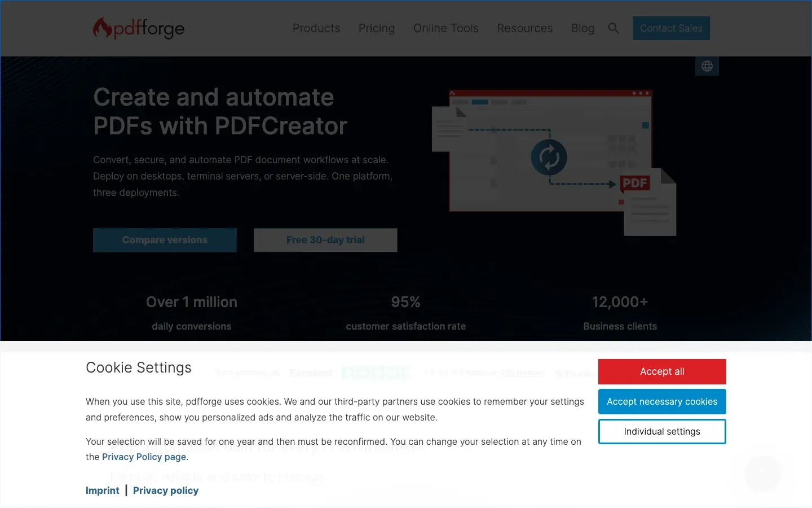This screenshot has height=508, width=812.
Task: Start the Free 30-day trial
Action: (325, 240)
